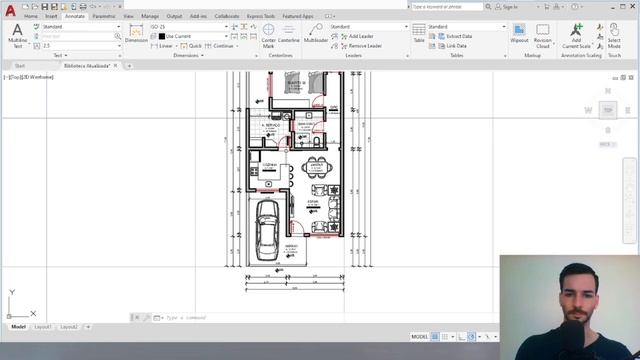Close the Biblioteca Atualizada drawing tab
640x360 pixels.
click(116, 66)
